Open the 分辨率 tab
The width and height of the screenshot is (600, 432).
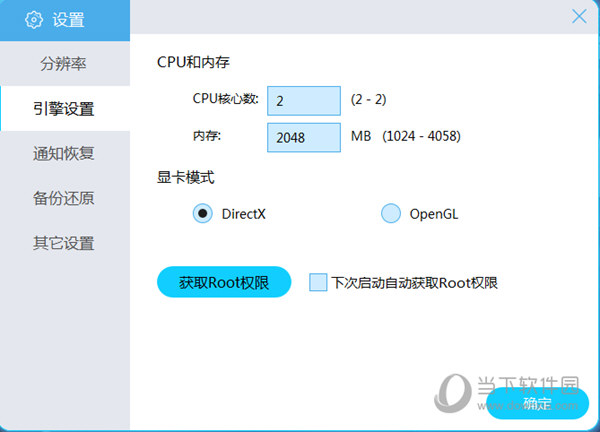tap(65, 64)
